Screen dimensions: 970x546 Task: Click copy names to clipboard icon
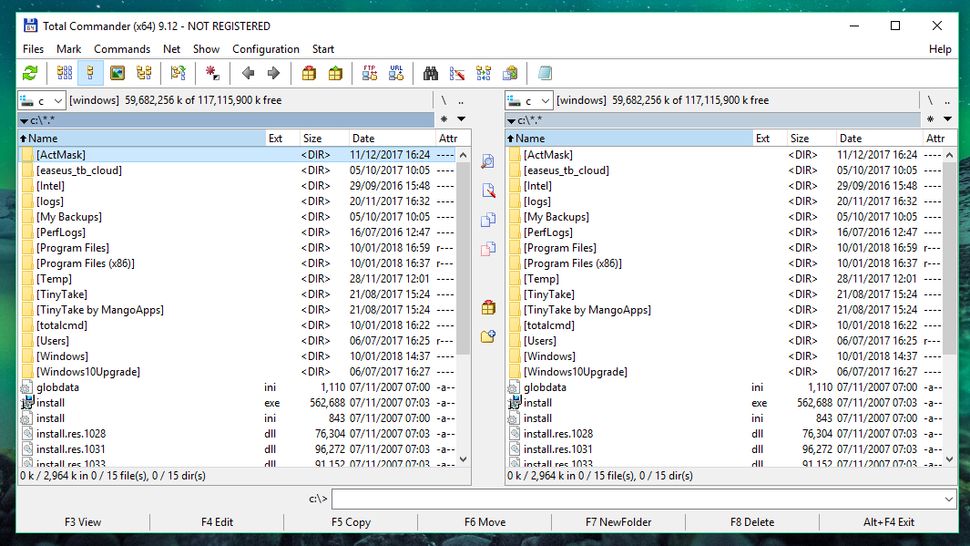(510, 73)
